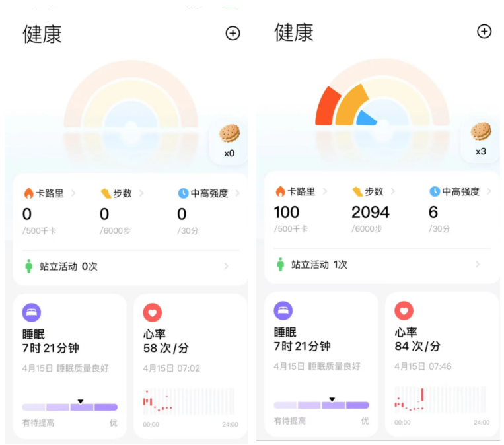The image size is (504, 445).
Task: Tap the sleep quality bar on the right sleep card
Action: pyautogui.click(x=321, y=405)
